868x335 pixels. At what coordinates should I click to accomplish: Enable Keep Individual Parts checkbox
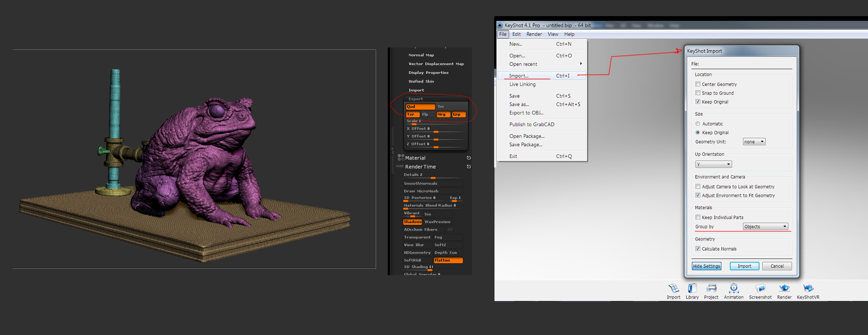click(x=698, y=217)
